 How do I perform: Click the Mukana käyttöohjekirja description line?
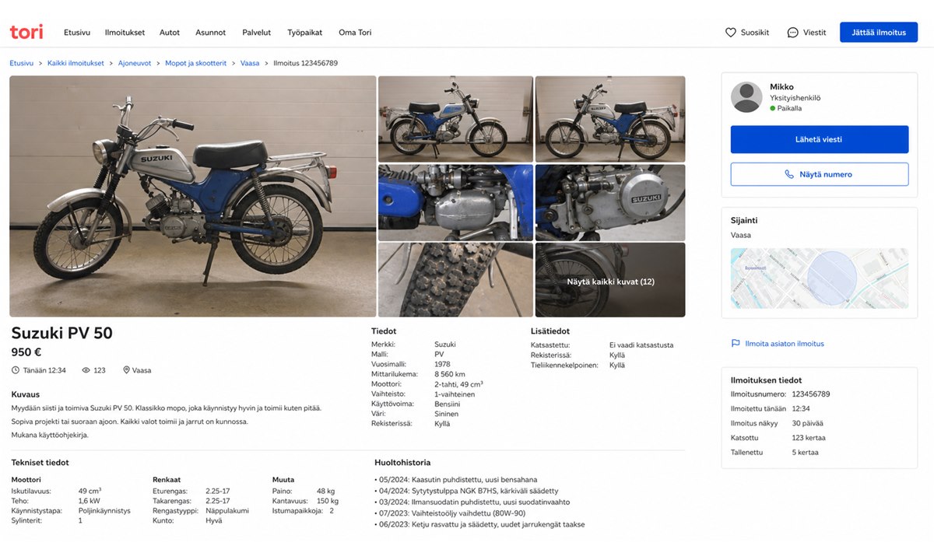50,435
